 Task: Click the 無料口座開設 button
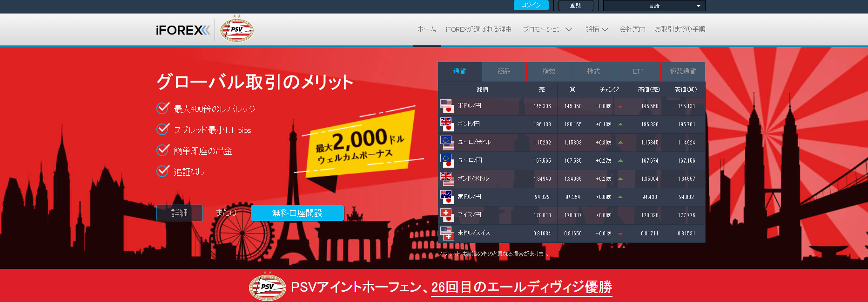click(297, 213)
